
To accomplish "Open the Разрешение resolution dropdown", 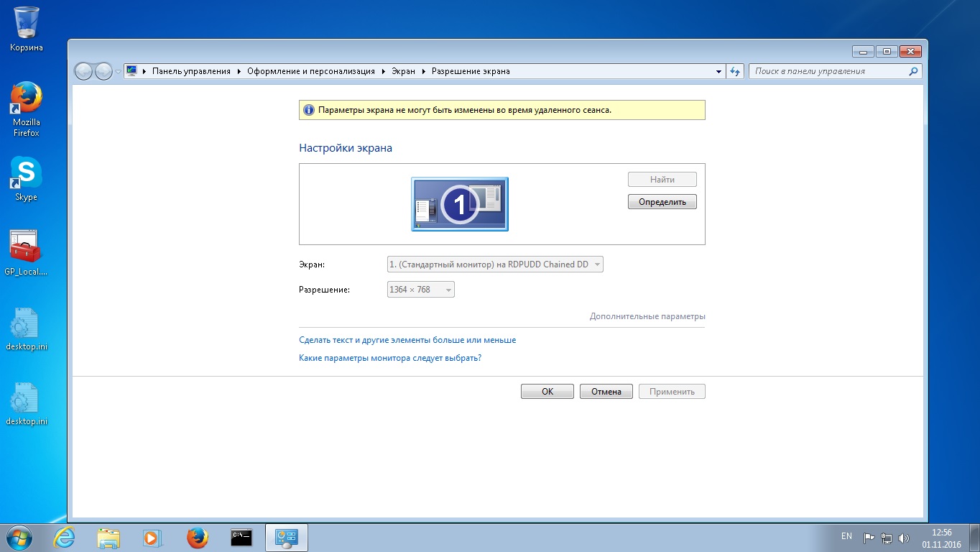I will (421, 290).
